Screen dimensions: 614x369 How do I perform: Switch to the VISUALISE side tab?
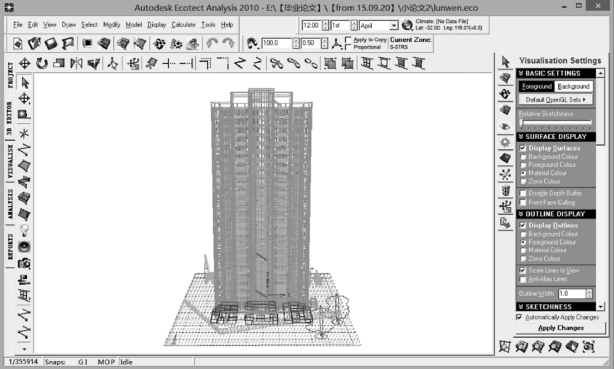tap(10, 161)
